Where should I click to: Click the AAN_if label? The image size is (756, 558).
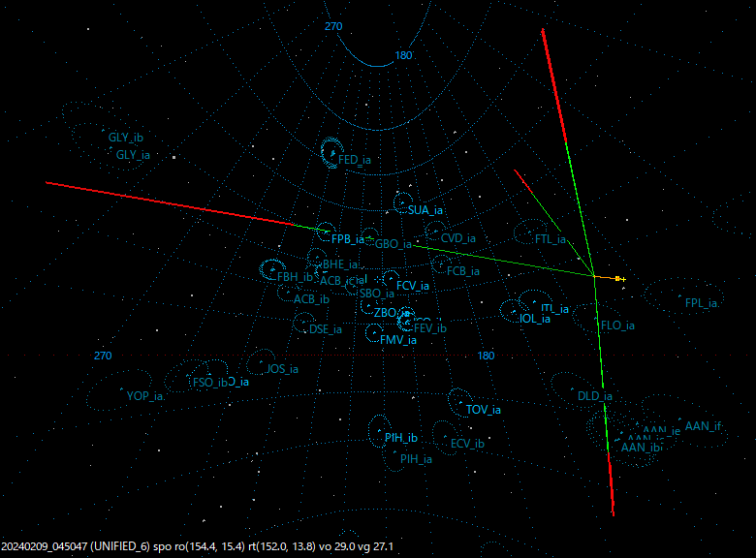703,426
